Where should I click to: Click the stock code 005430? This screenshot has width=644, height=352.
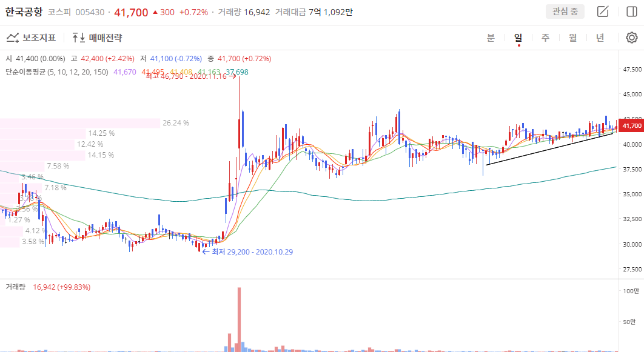coord(90,12)
